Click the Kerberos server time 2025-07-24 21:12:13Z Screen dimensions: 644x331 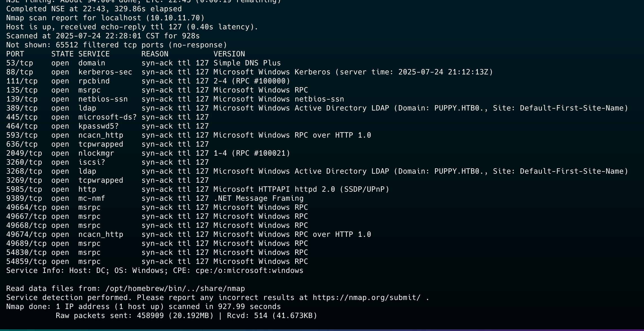click(x=446, y=72)
